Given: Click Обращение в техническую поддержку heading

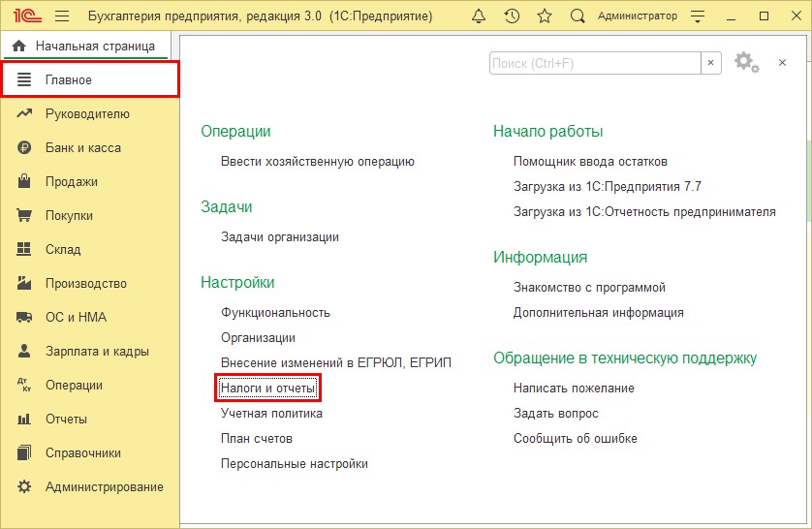Looking at the screenshot, I should pyautogui.click(x=625, y=358).
